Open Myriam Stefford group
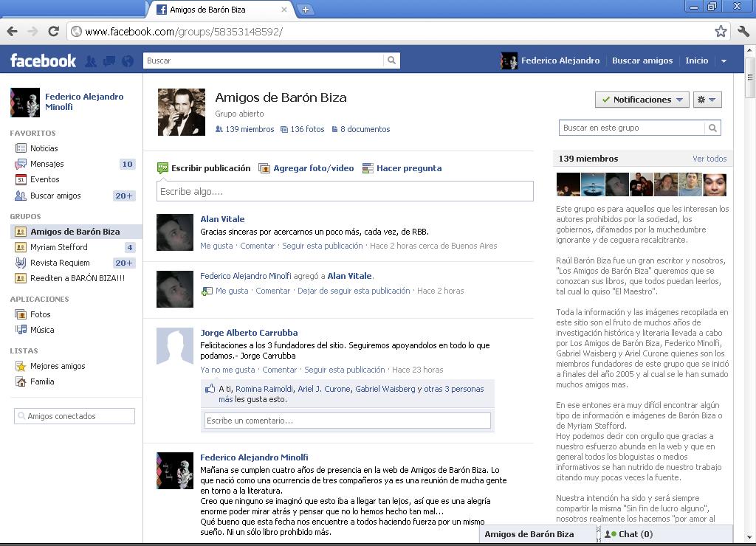This screenshot has height=546, width=756. [x=58, y=247]
